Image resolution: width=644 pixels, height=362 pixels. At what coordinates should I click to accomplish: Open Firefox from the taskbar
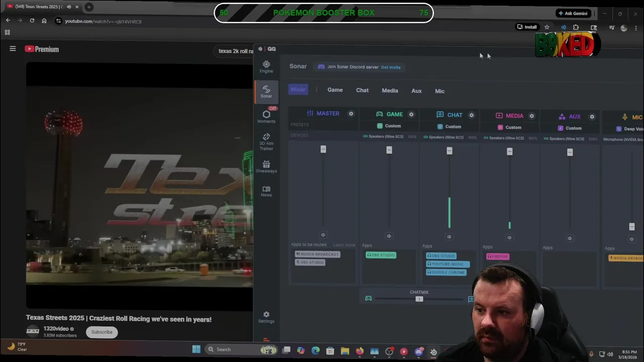pos(360,351)
